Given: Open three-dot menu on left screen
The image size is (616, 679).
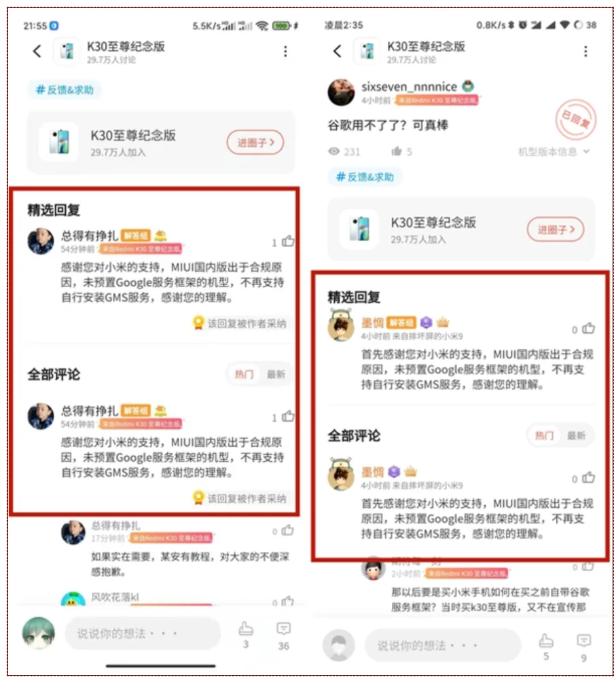Looking at the screenshot, I should tap(285, 52).
